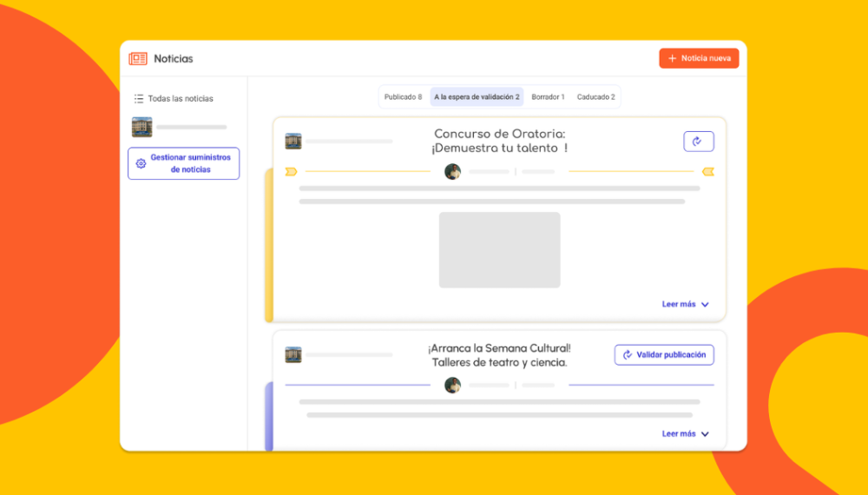This screenshot has width=868, height=495.
Task: Select Todas las noticias in sidebar
Action: point(180,99)
